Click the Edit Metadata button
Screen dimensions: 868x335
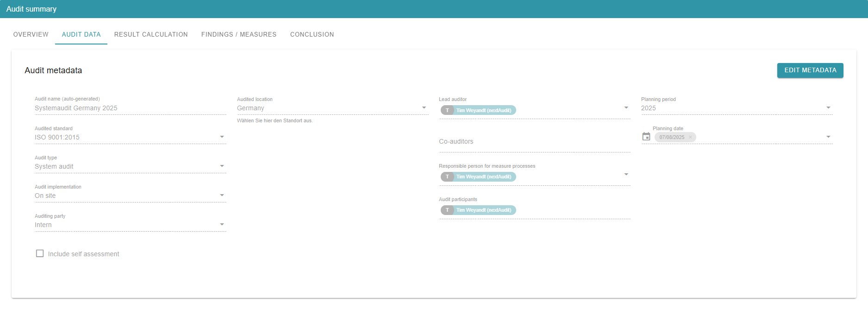pos(810,70)
